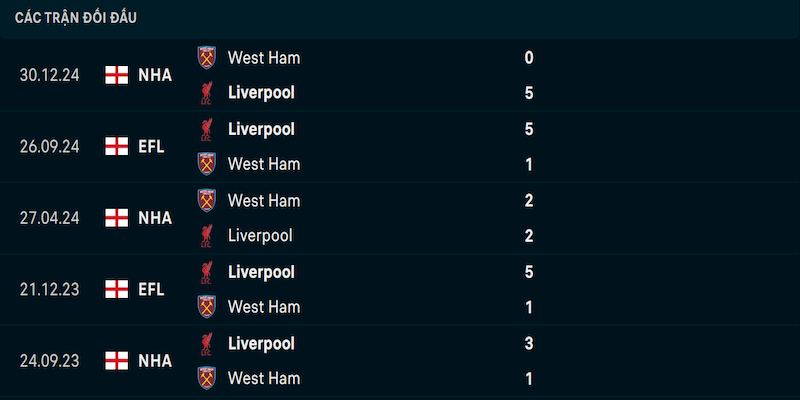800x400 pixels.
Task: Click Liverpool crest in 26.09.24 match
Action: click(x=207, y=129)
